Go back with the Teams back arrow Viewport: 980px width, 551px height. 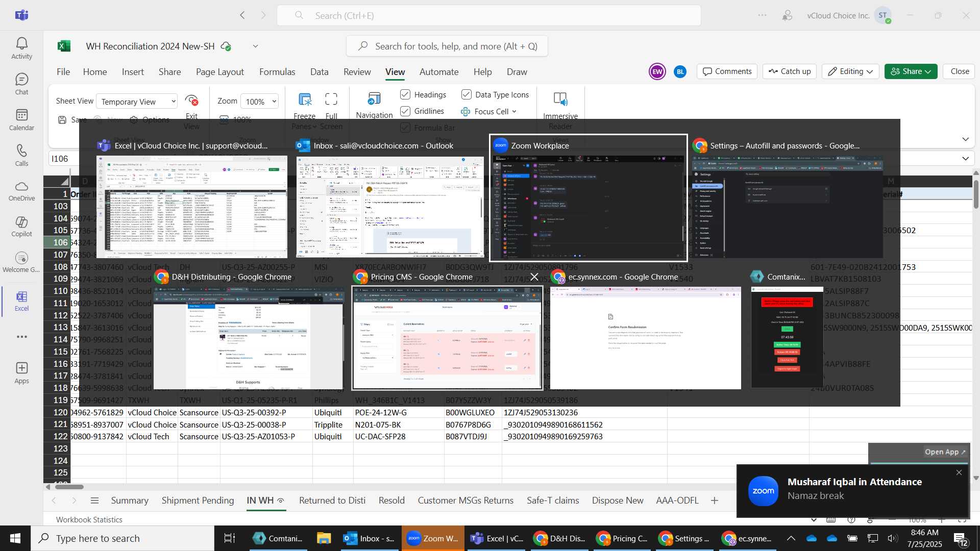pos(242,15)
